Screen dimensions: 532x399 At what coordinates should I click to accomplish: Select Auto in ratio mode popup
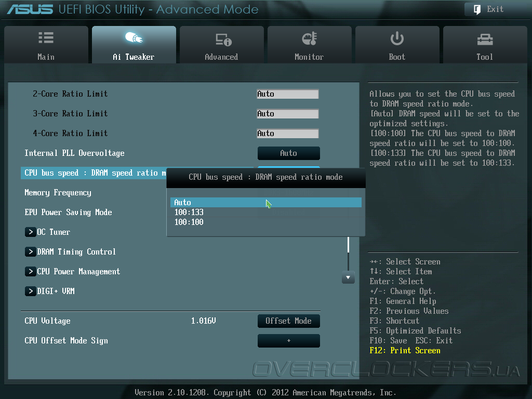pos(265,203)
